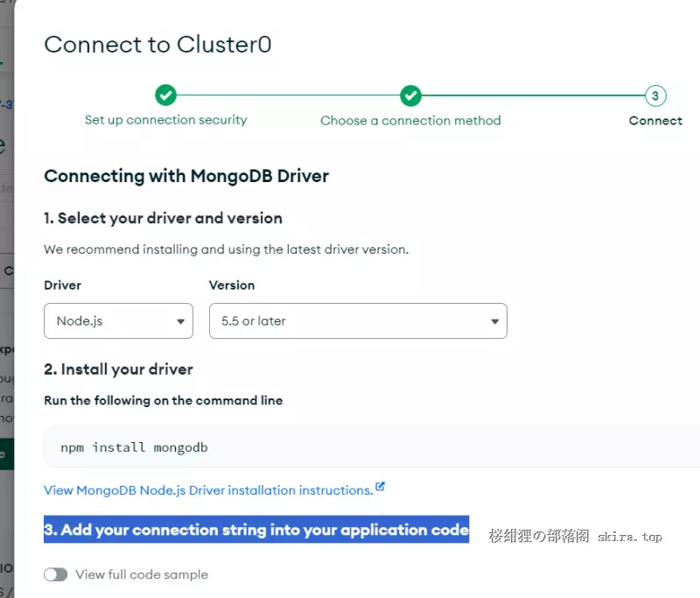700x598 pixels.
Task: Select the Connect step label
Action: coord(655,121)
